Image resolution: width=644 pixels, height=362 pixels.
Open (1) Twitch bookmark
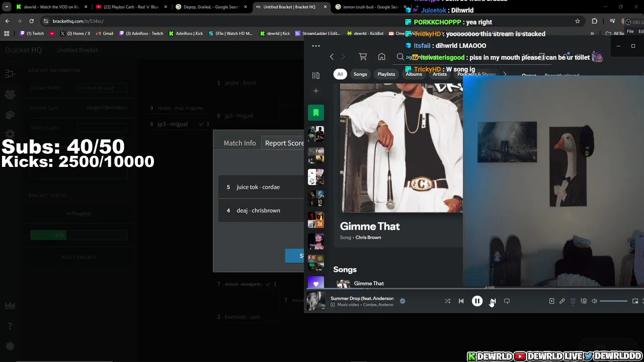pos(32,34)
